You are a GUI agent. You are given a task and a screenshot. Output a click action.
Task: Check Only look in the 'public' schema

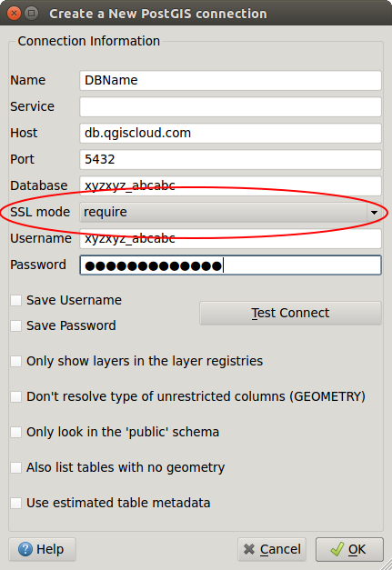pyautogui.click(x=16, y=432)
